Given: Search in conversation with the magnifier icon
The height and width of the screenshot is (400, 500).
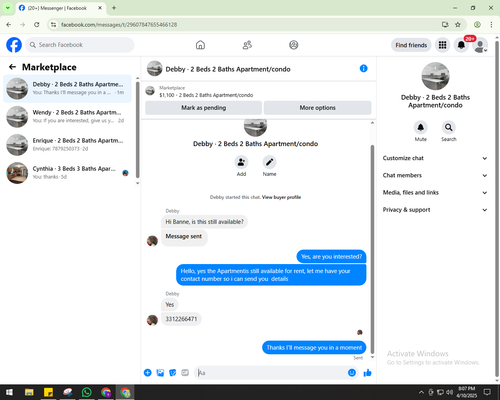Looking at the screenshot, I should click(x=449, y=127).
